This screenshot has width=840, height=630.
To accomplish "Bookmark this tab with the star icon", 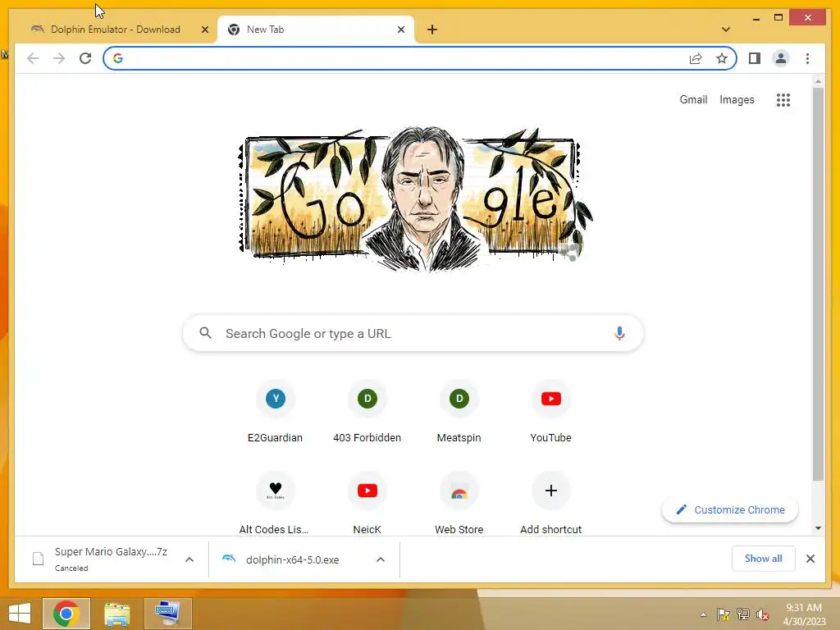I will (722, 58).
